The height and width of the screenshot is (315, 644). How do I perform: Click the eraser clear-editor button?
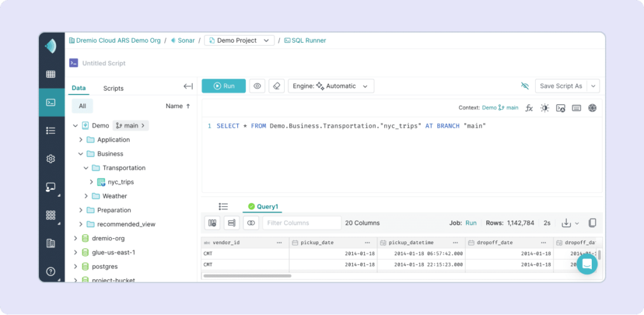coord(277,86)
